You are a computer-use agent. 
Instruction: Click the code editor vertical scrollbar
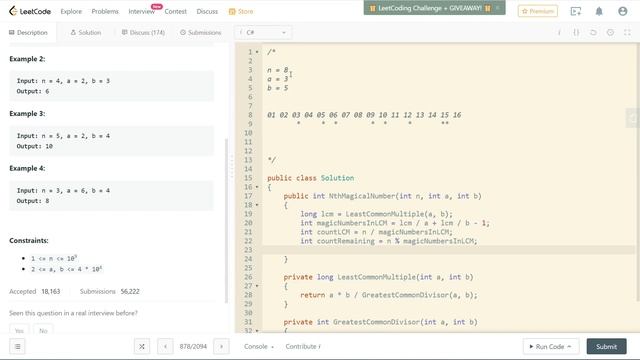click(638, 171)
